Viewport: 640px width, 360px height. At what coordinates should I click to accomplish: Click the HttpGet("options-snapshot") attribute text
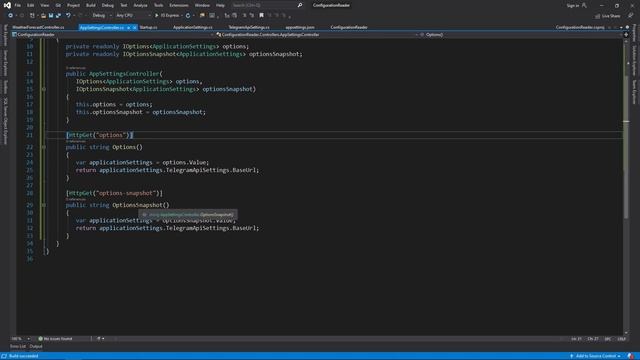[x=114, y=193]
